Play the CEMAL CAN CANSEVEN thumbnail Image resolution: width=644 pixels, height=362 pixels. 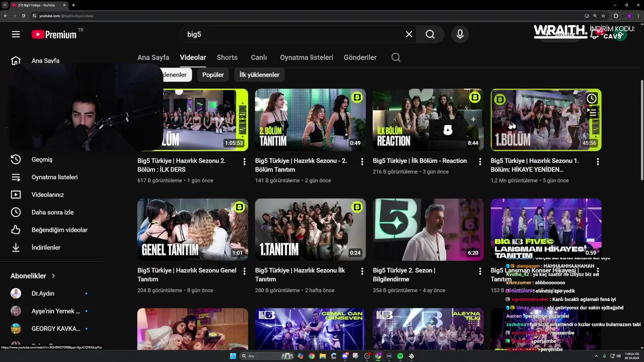tap(310, 329)
